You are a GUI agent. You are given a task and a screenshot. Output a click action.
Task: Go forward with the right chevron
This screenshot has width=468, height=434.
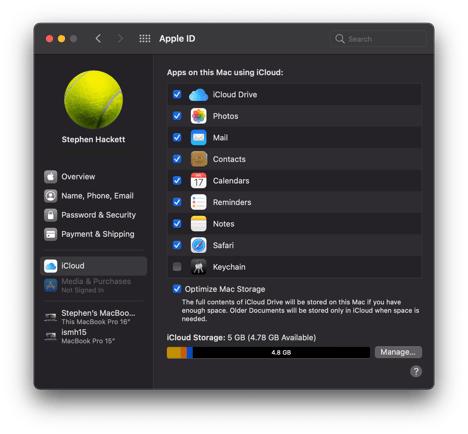[x=120, y=39]
